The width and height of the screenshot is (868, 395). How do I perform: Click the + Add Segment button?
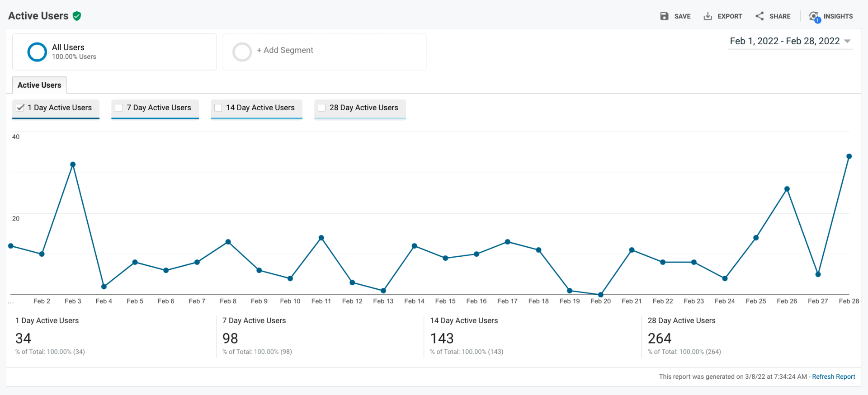click(x=285, y=50)
